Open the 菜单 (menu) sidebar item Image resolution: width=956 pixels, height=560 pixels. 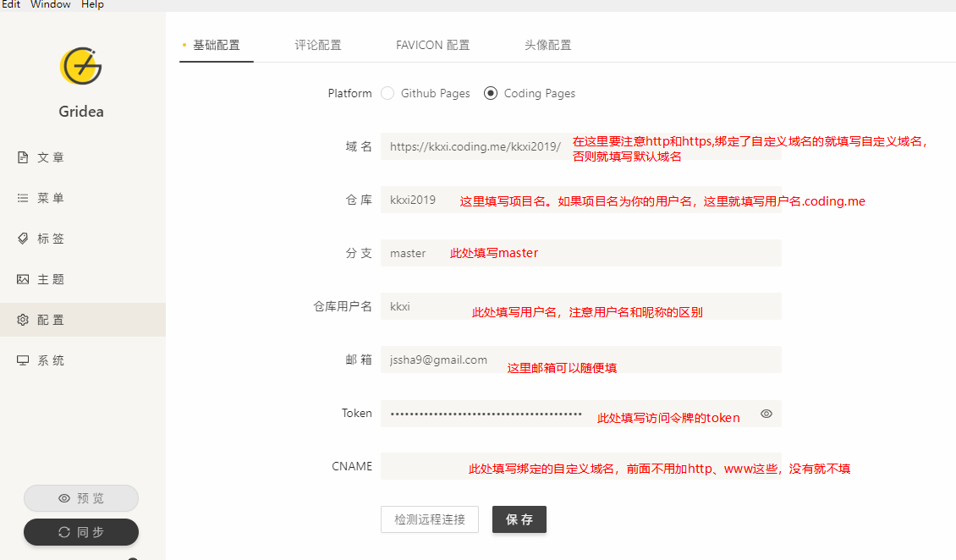[x=83, y=198]
